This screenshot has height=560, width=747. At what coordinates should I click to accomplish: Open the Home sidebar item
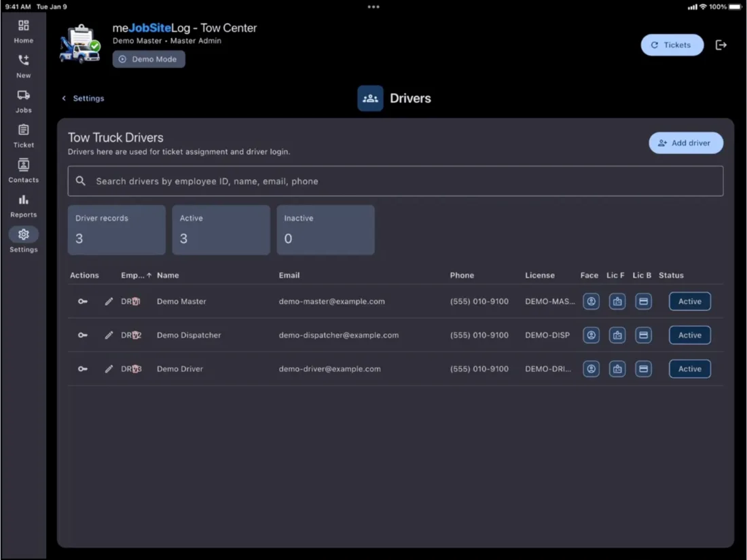23,31
